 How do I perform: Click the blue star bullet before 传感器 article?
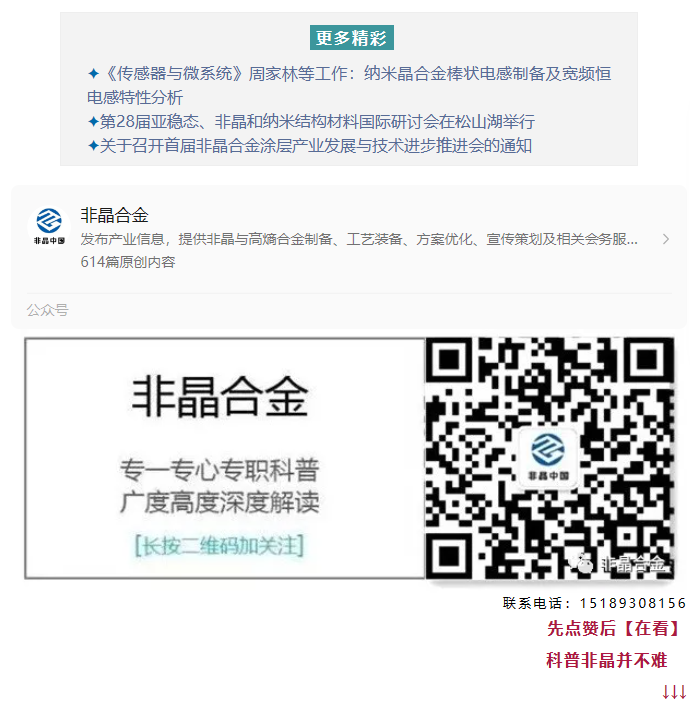[x=93, y=73]
